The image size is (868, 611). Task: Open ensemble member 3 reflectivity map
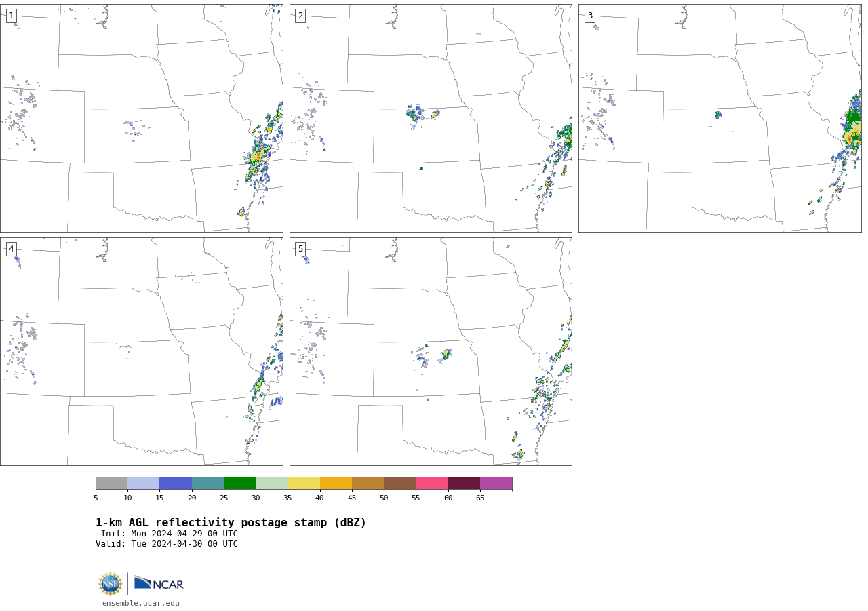719,118
